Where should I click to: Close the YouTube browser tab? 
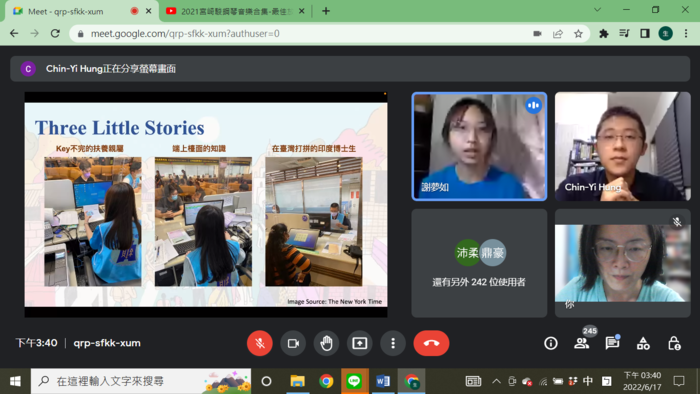click(301, 11)
